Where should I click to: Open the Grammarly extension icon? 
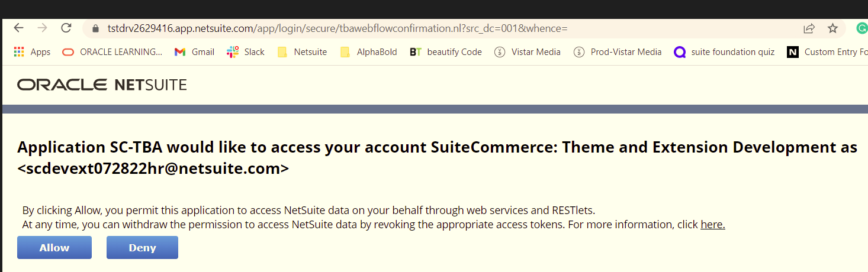pos(861,28)
